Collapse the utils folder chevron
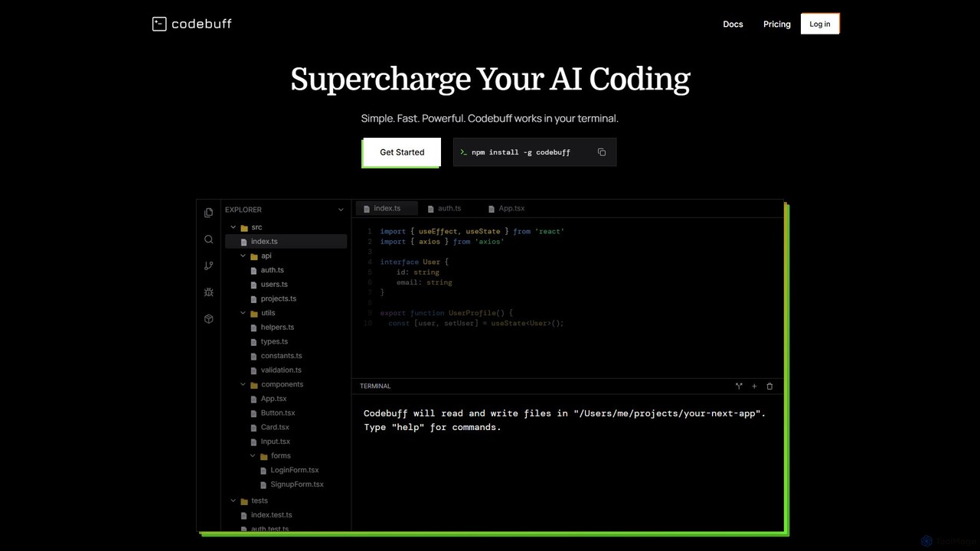The height and width of the screenshot is (551, 980). [x=243, y=313]
